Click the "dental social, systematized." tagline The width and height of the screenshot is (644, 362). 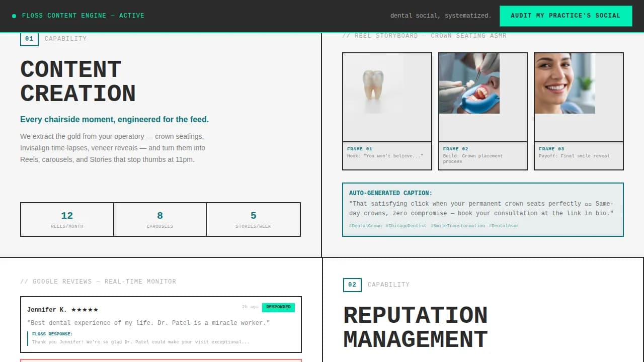(x=441, y=16)
